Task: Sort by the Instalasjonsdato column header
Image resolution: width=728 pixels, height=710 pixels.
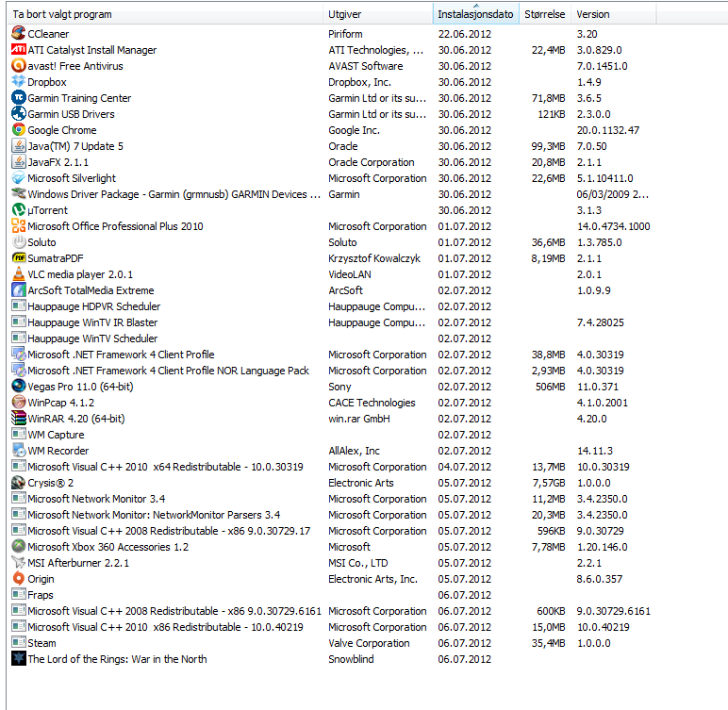Action: point(475,14)
